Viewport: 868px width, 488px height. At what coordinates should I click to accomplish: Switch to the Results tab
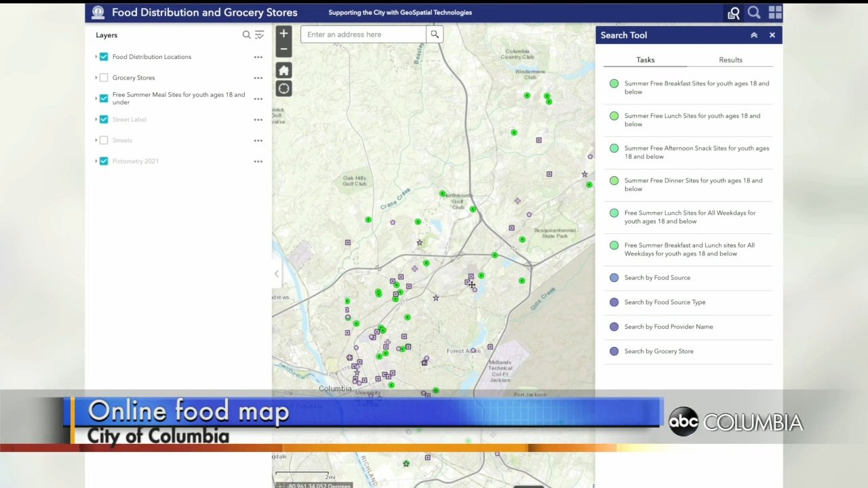pyautogui.click(x=730, y=60)
